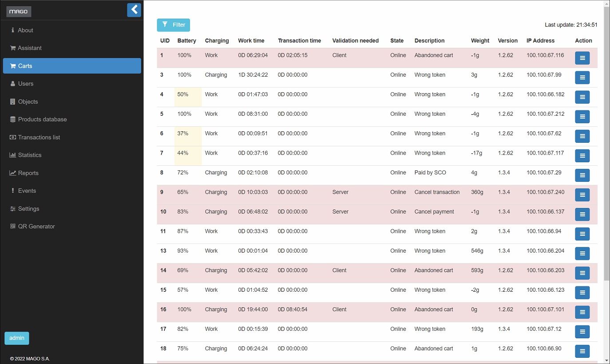The width and height of the screenshot is (610, 364).
Task: Click the Battery column header
Action: pos(186,40)
